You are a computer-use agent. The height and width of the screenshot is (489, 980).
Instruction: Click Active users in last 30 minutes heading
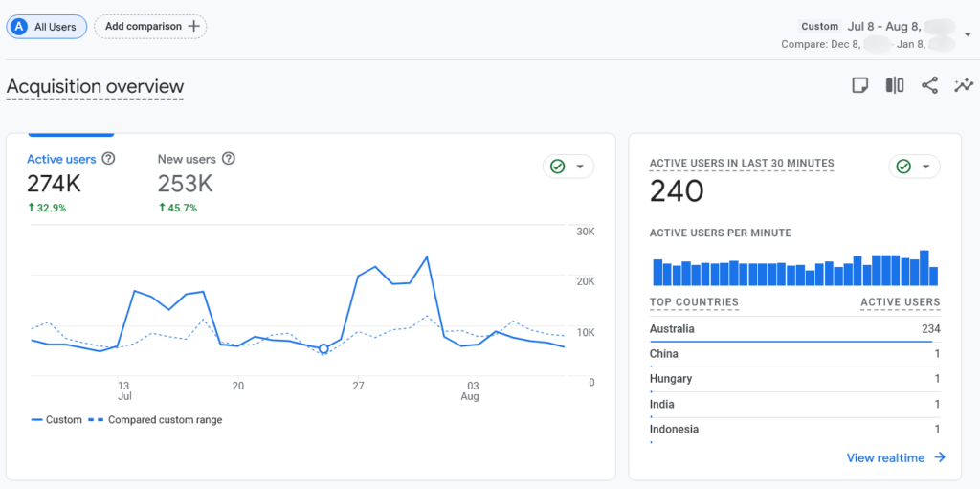pyautogui.click(x=742, y=164)
